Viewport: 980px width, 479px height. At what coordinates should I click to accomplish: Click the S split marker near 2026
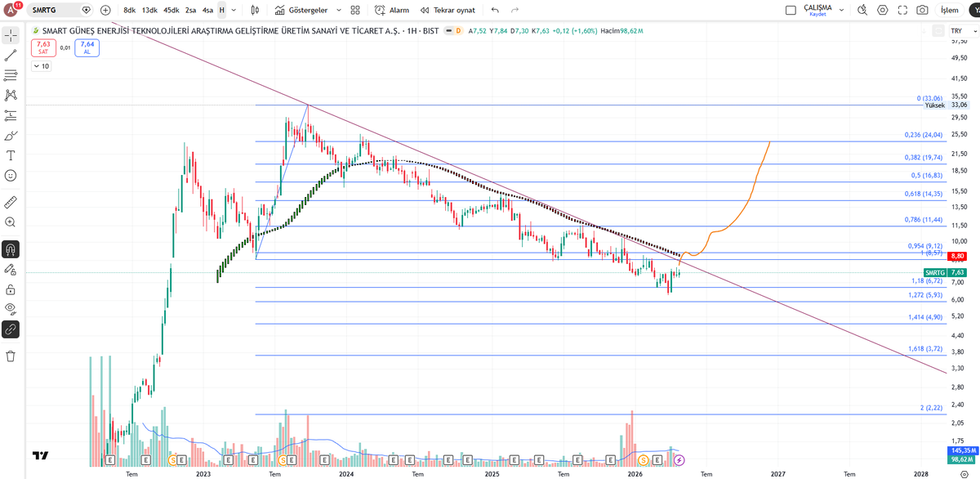point(644,461)
